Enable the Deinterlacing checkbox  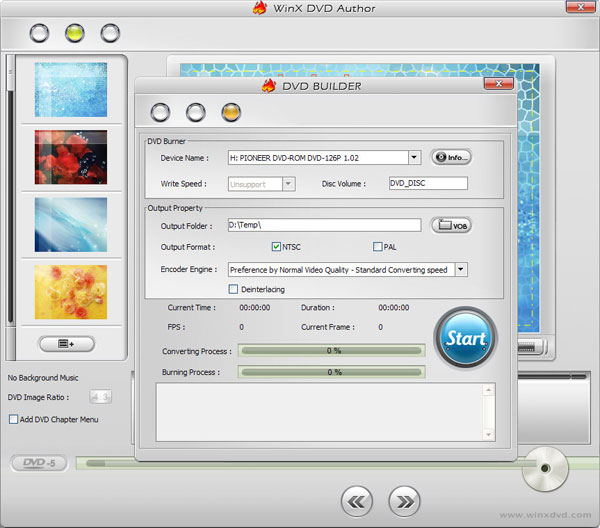point(233,289)
